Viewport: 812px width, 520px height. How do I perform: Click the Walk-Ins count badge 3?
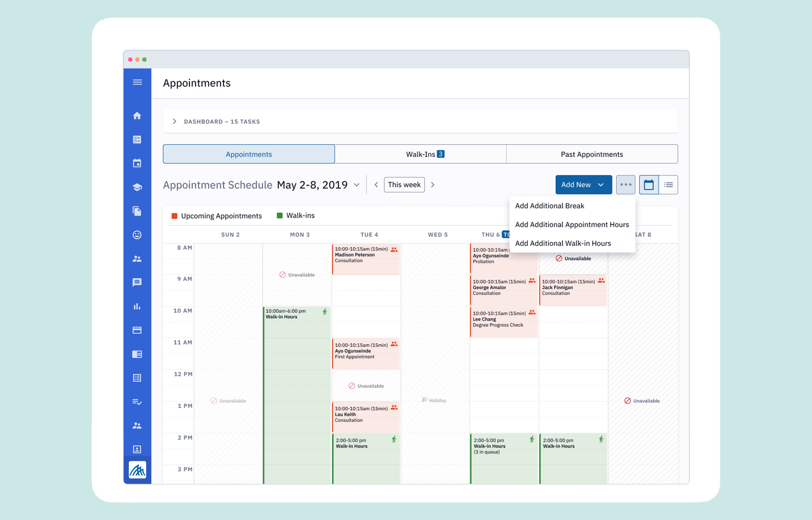click(440, 154)
